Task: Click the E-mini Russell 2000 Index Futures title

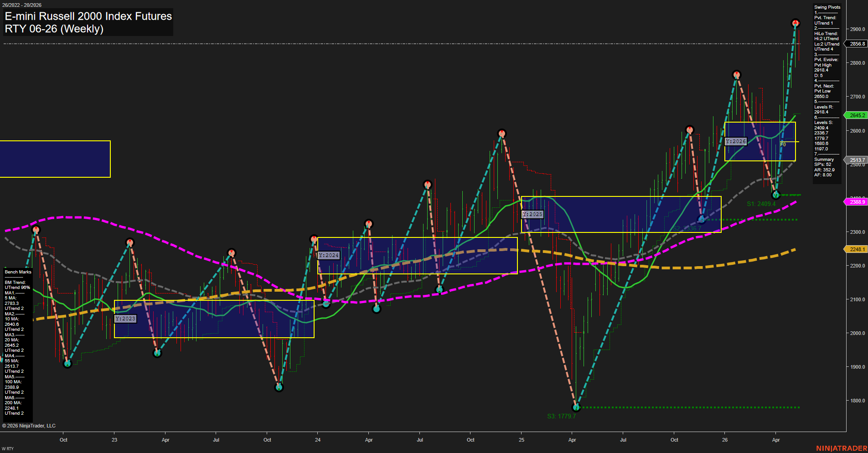Action: 88,16
